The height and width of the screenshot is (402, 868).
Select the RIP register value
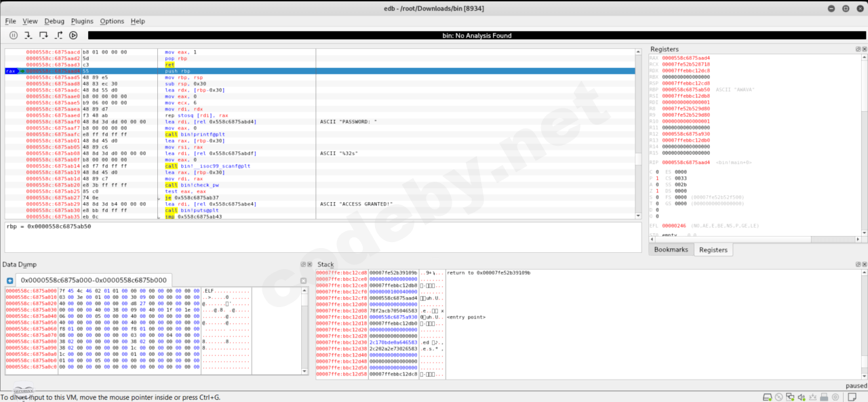[x=686, y=163]
